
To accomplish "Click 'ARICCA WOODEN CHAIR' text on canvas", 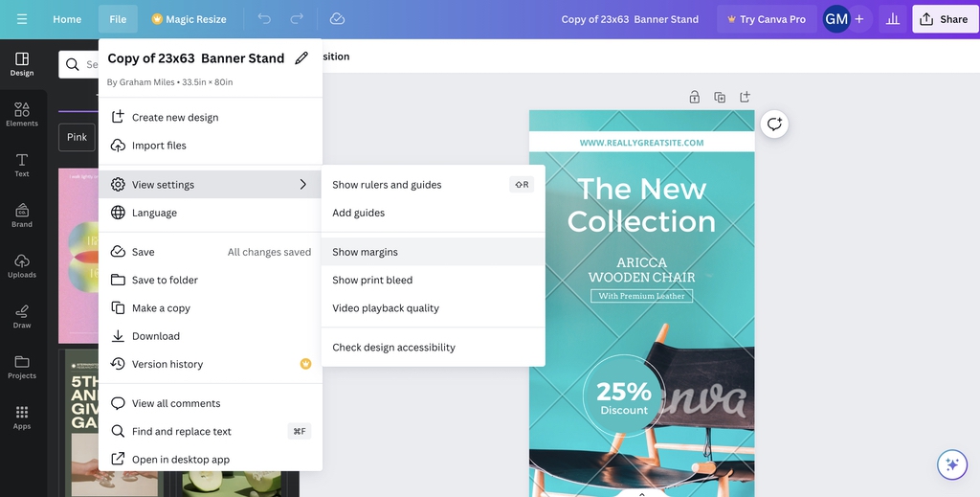I will (x=641, y=269).
